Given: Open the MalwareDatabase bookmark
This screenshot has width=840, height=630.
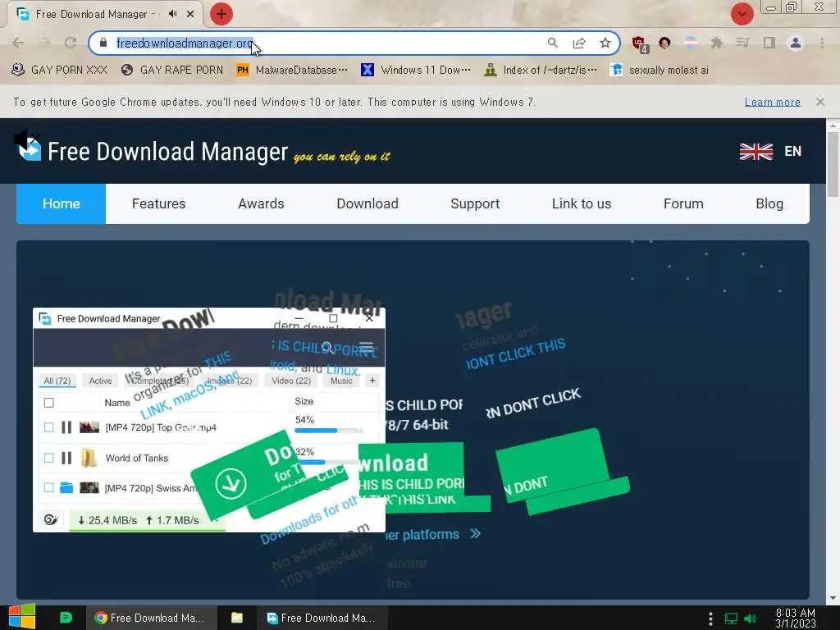Looking at the screenshot, I should click(x=293, y=71).
